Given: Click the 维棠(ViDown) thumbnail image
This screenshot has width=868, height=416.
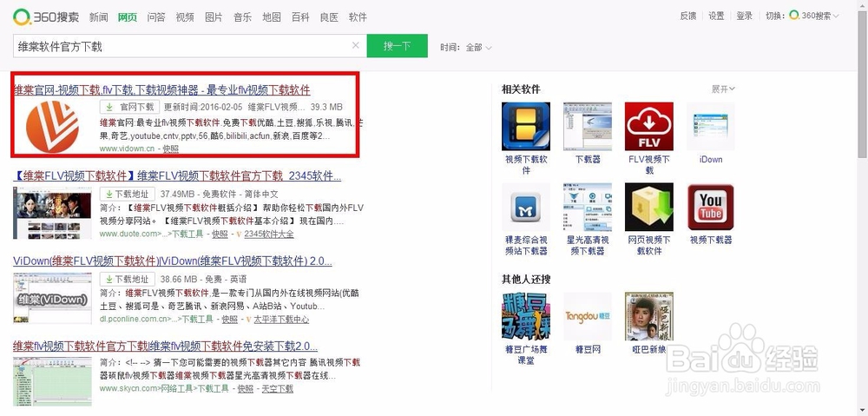Looking at the screenshot, I should pos(53,298).
